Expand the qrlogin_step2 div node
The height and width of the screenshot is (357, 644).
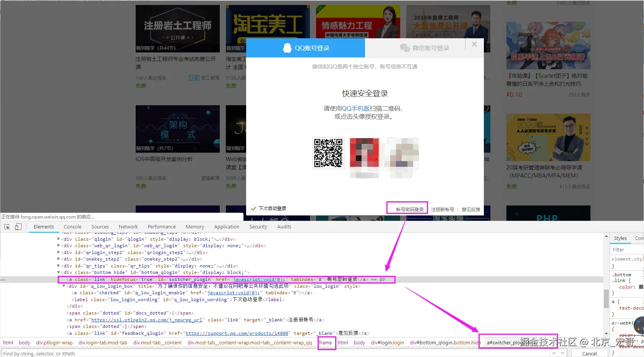[x=58, y=253]
